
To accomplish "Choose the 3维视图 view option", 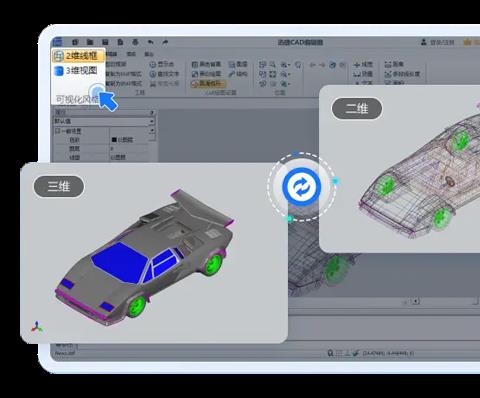I will [78, 71].
